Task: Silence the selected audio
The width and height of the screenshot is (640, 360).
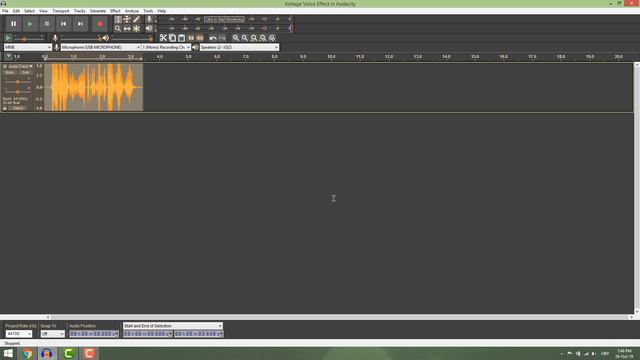Action: (200, 38)
